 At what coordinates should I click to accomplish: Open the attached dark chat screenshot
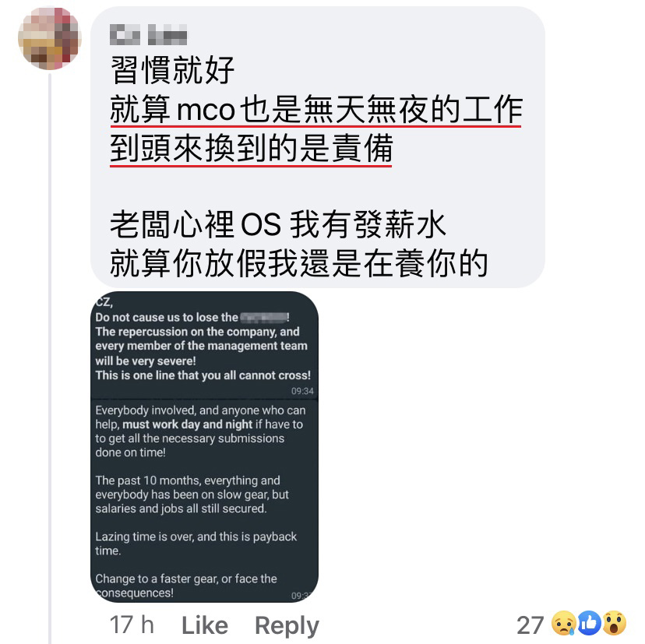point(204,447)
